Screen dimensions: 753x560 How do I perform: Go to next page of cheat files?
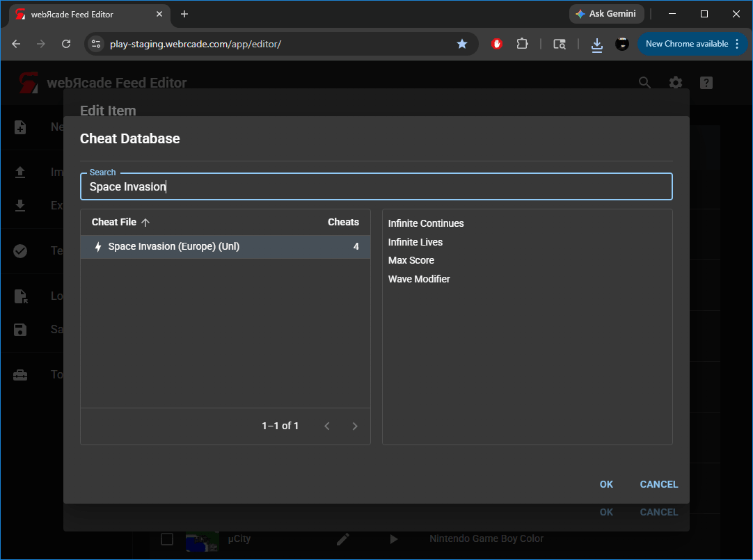tap(355, 426)
